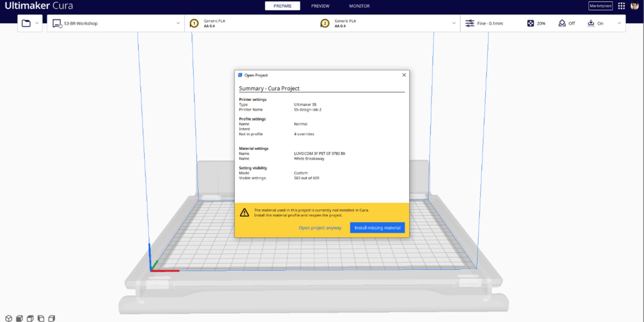Image resolution: width=644 pixels, height=322 pixels.
Task: Expand the open file dropdown arrow
Action: (37, 23)
